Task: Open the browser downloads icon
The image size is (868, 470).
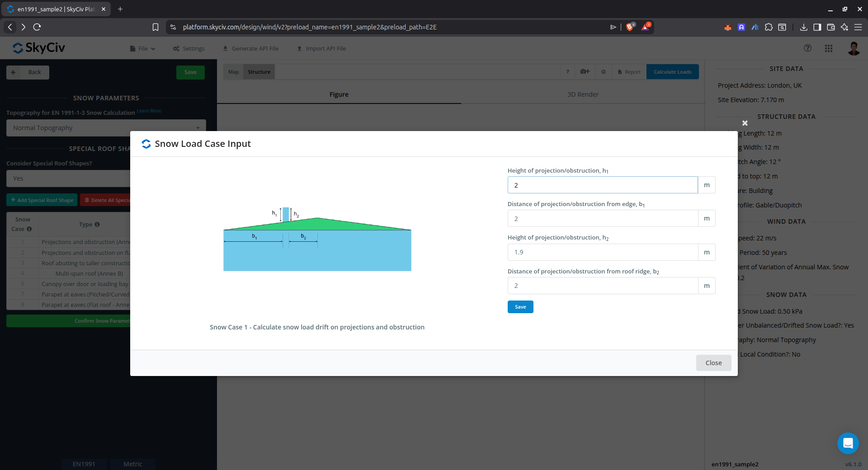Action: [803, 27]
